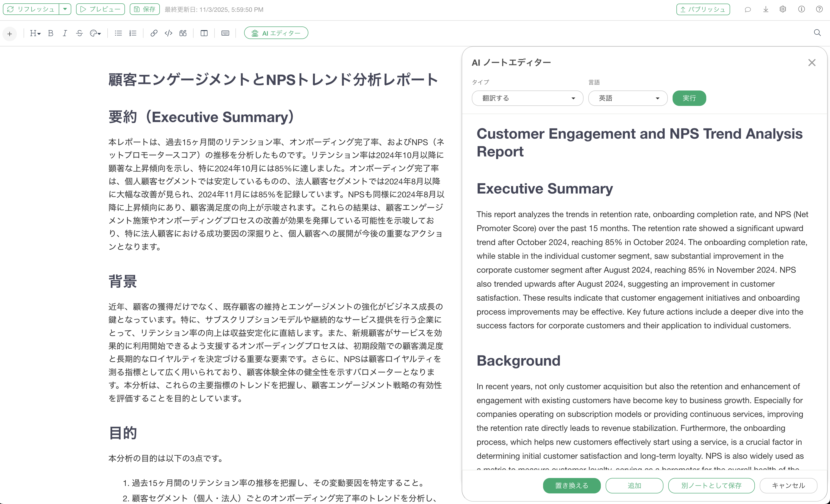Click the bold formatting icon

click(x=51, y=33)
